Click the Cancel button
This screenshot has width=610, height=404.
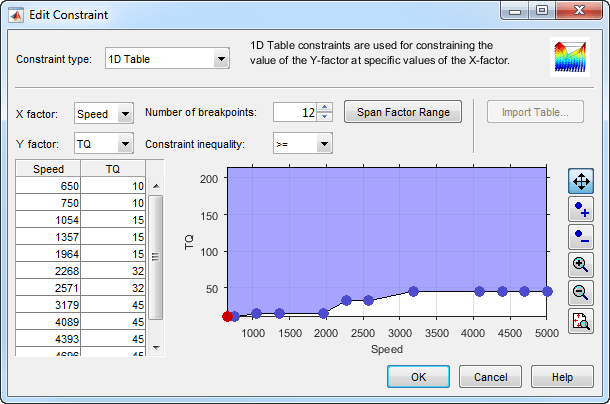point(491,377)
